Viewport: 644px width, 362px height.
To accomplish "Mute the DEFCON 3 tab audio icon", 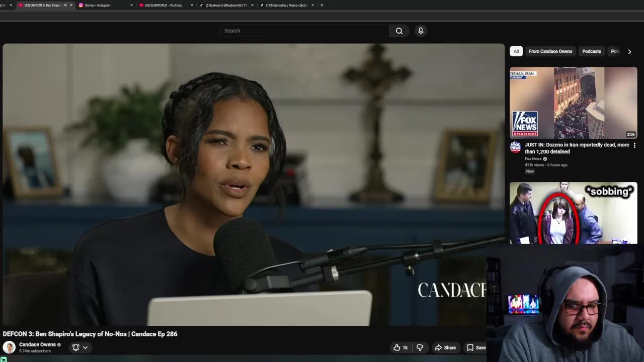I will (65, 5).
